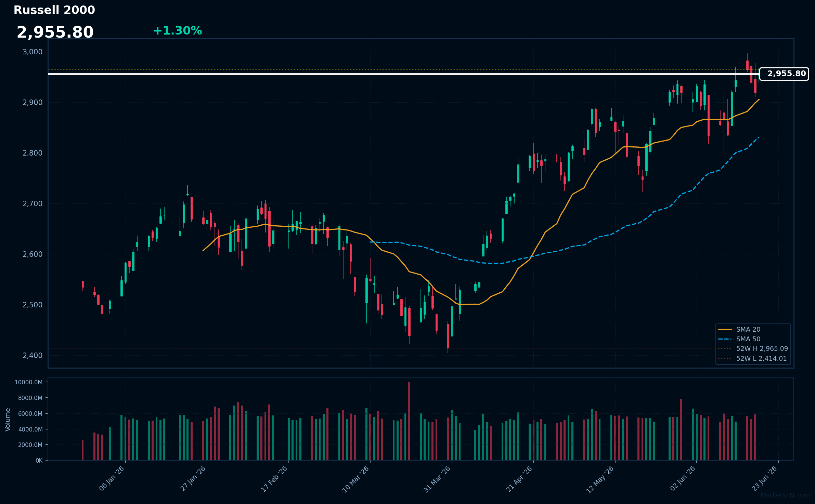Click the 2,700 price axis label

coord(33,204)
